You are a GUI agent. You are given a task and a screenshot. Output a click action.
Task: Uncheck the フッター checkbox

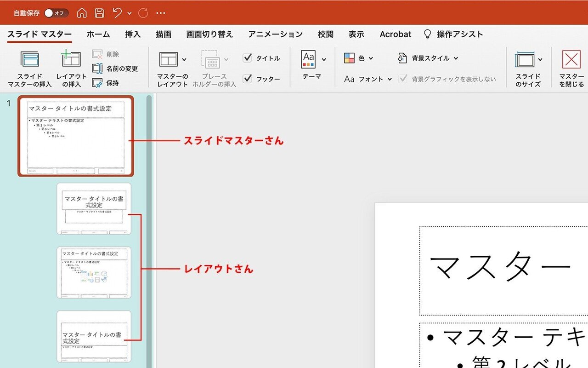248,79
